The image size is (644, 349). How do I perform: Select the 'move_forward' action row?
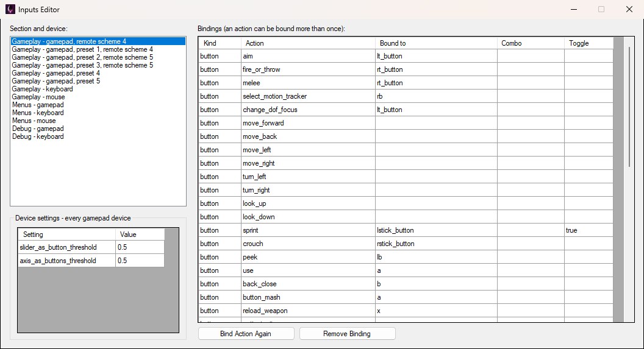(308, 123)
